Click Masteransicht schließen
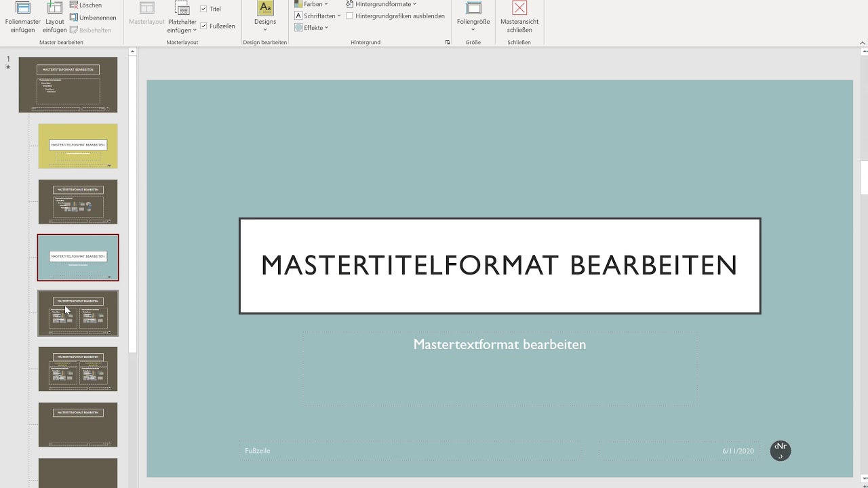Screen dimensions: 868x488 (519, 17)
